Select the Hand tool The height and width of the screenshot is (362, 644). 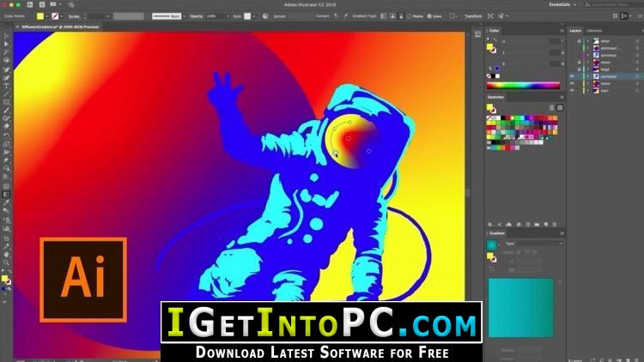coord(6,255)
